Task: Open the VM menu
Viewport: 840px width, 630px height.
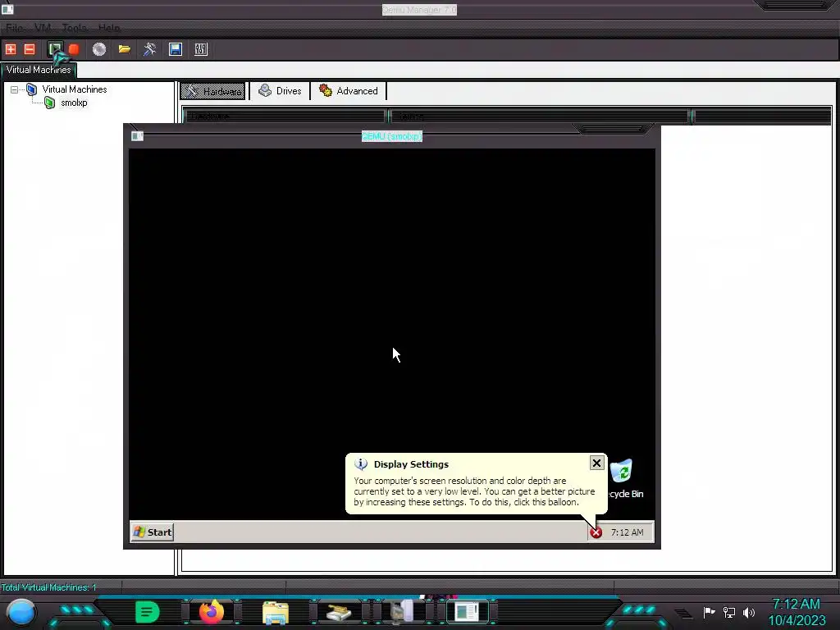Action: pyautogui.click(x=43, y=28)
